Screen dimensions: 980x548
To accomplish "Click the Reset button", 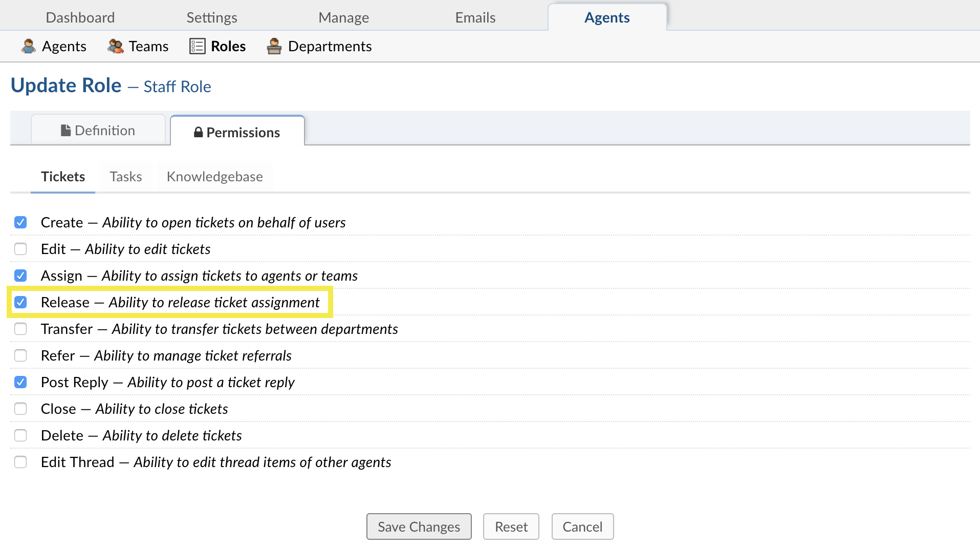I will (x=511, y=526).
